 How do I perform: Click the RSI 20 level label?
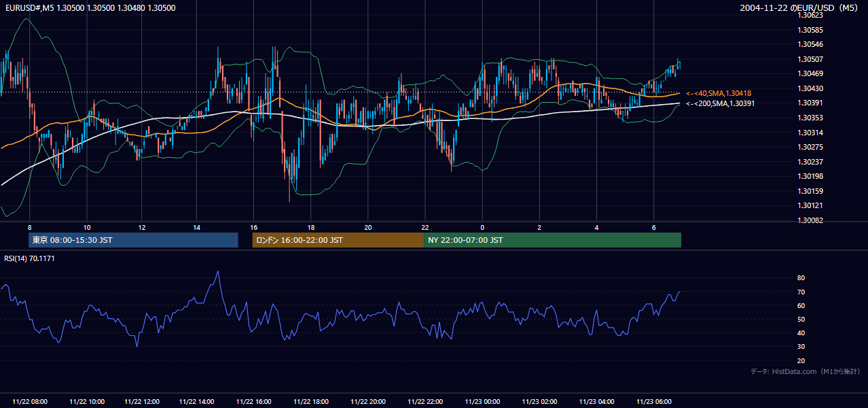click(801, 360)
